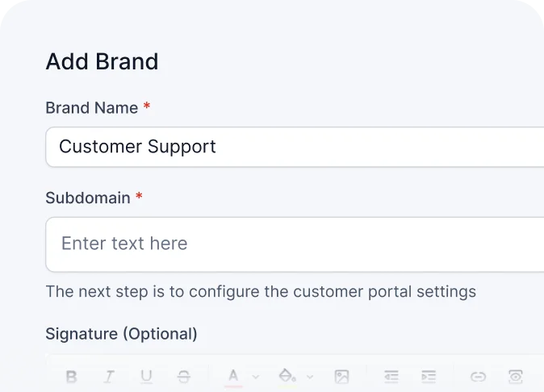Insert a link in the signature
The width and height of the screenshot is (544, 392).
[478, 376]
